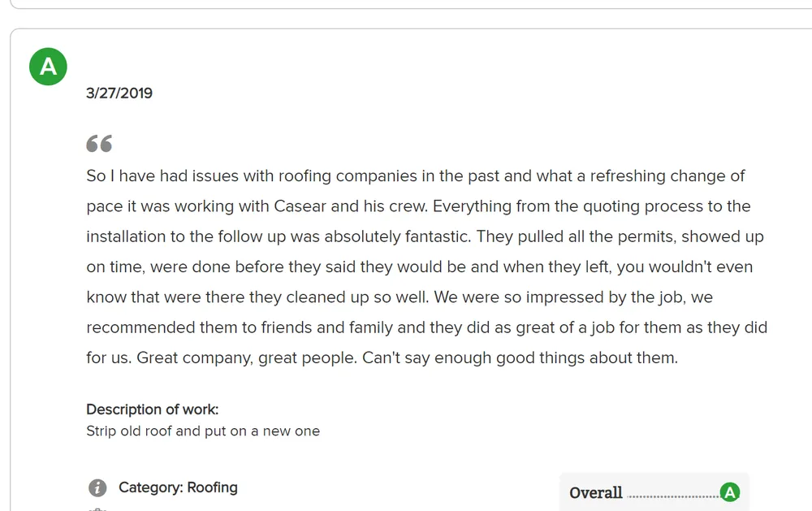Click the gray quotation mark icon

pos(99,144)
